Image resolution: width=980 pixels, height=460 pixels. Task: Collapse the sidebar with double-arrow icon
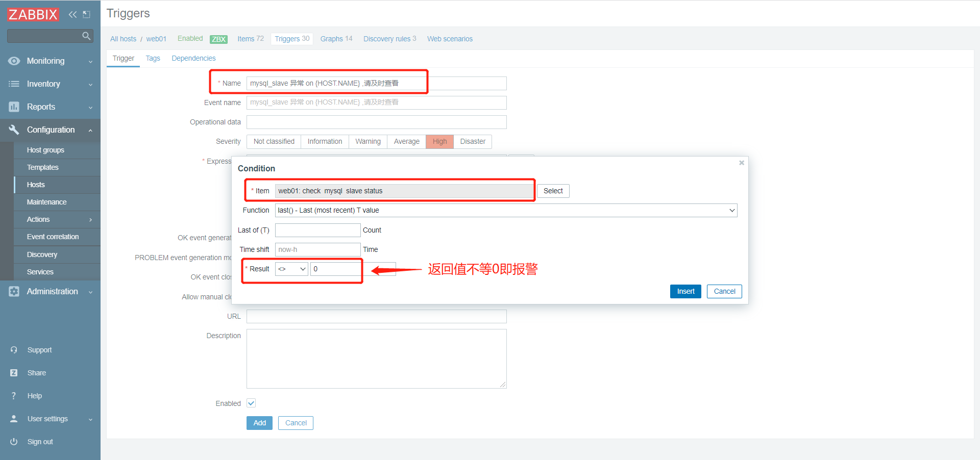coord(72,14)
